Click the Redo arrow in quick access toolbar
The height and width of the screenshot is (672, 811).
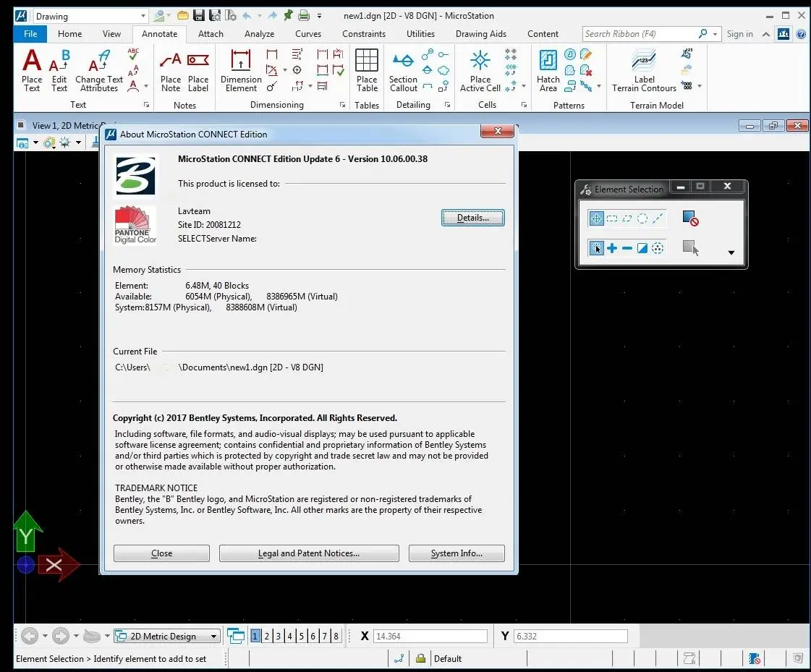(x=273, y=15)
